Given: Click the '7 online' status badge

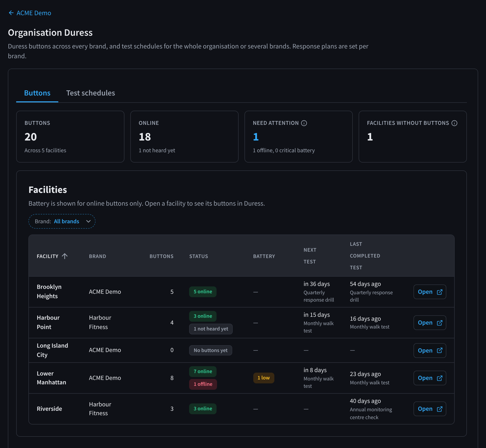Looking at the screenshot, I should pos(203,371).
